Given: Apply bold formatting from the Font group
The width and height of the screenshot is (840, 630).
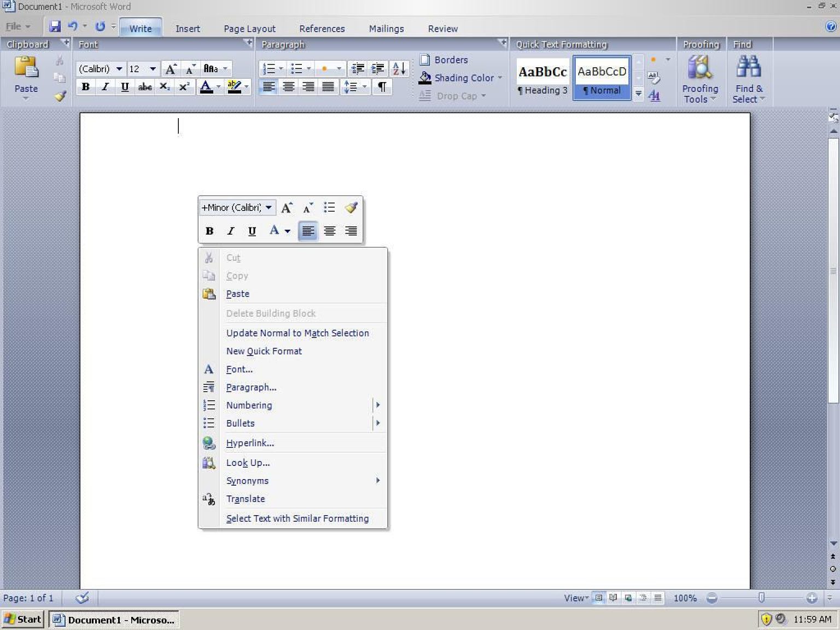Looking at the screenshot, I should [85, 86].
